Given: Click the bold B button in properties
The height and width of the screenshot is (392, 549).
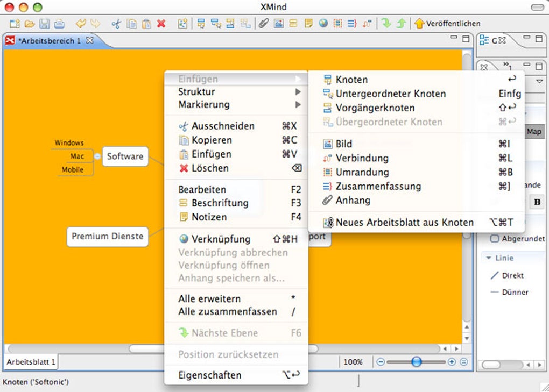Looking at the screenshot, I should click(537, 202).
